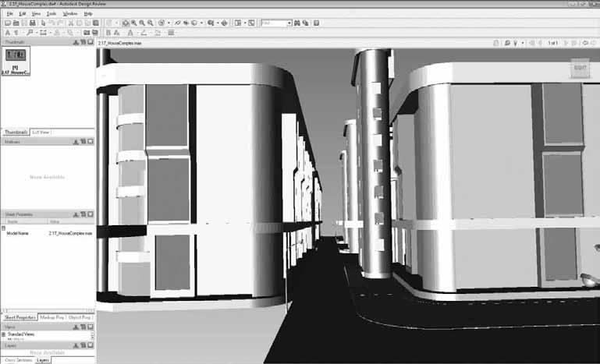The height and width of the screenshot is (364, 600).
Task: Switch to the List View tab
Action: pyautogui.click(x=41, y=133)
